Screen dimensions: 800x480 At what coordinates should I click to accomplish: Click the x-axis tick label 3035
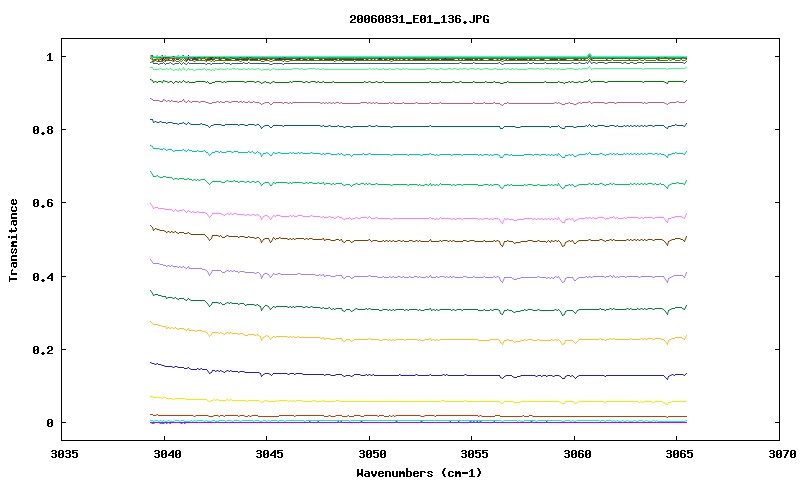click(64, 453)
